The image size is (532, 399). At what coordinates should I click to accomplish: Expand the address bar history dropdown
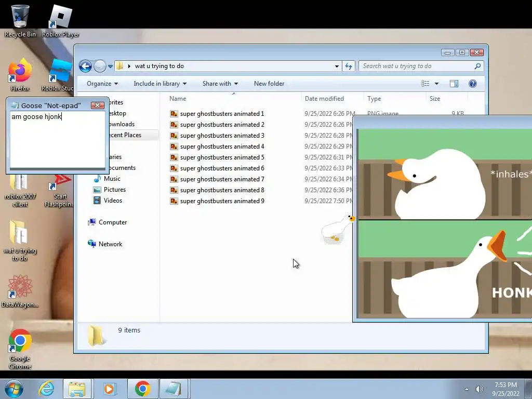point(337,66)
